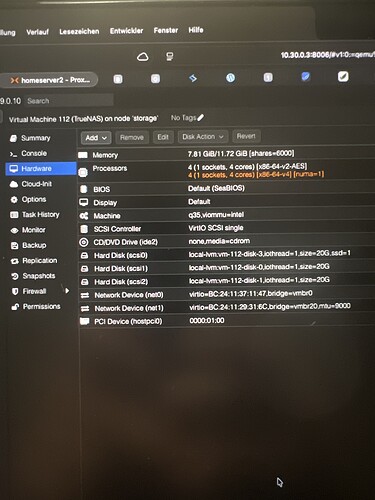
Task: Select the CD/DVD Drive (ide2) row
Action: [227, 242]
